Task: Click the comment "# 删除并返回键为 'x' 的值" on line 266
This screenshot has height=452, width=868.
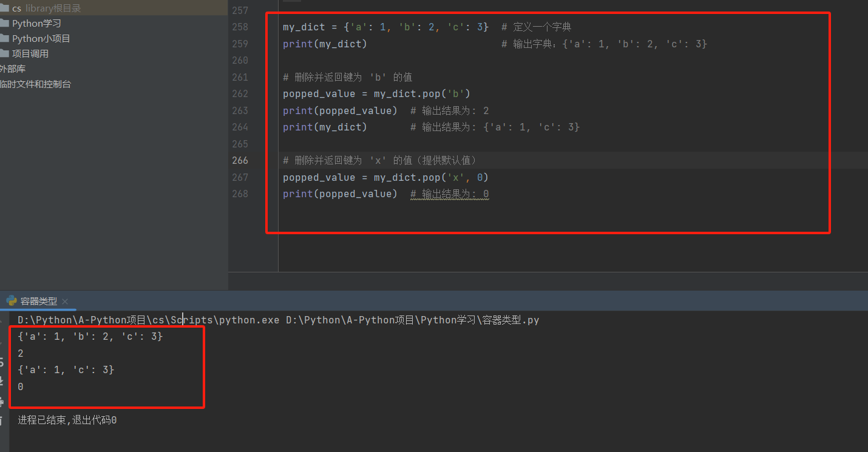Action: (381, 160)
